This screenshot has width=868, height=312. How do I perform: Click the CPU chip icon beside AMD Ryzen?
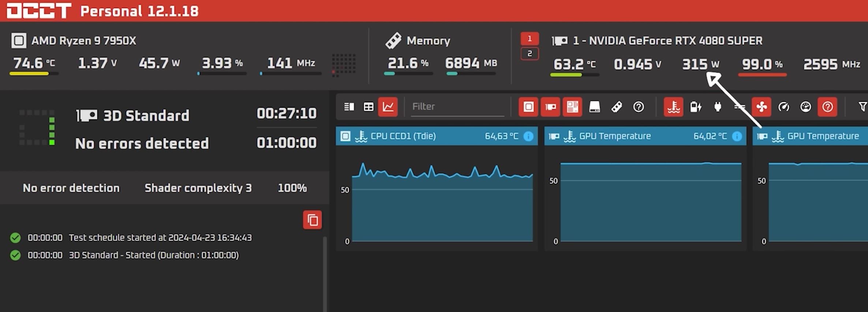pos(19,41)
